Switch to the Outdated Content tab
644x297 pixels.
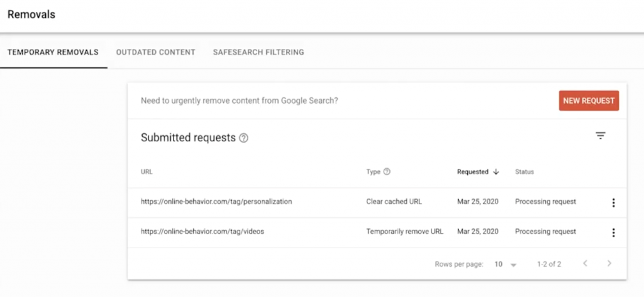[x=155, y=52]
